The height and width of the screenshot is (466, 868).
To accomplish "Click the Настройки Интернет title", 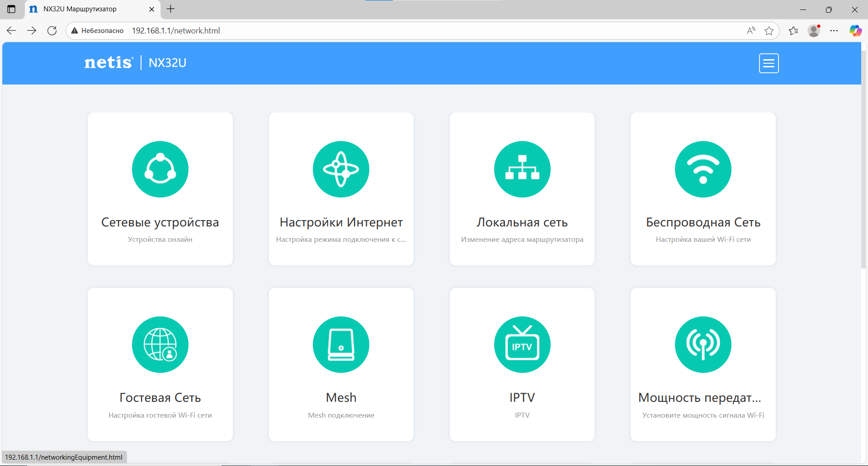I will pos(341,222).
